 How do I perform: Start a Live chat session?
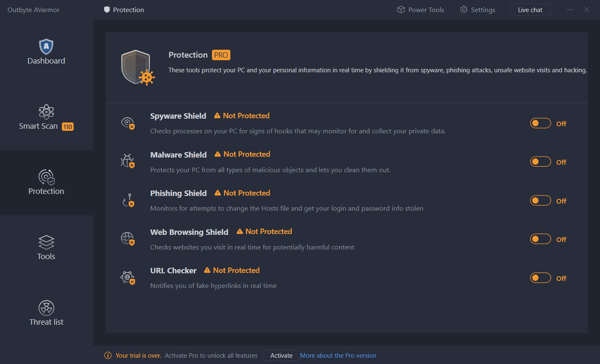(x=530, y=10)
